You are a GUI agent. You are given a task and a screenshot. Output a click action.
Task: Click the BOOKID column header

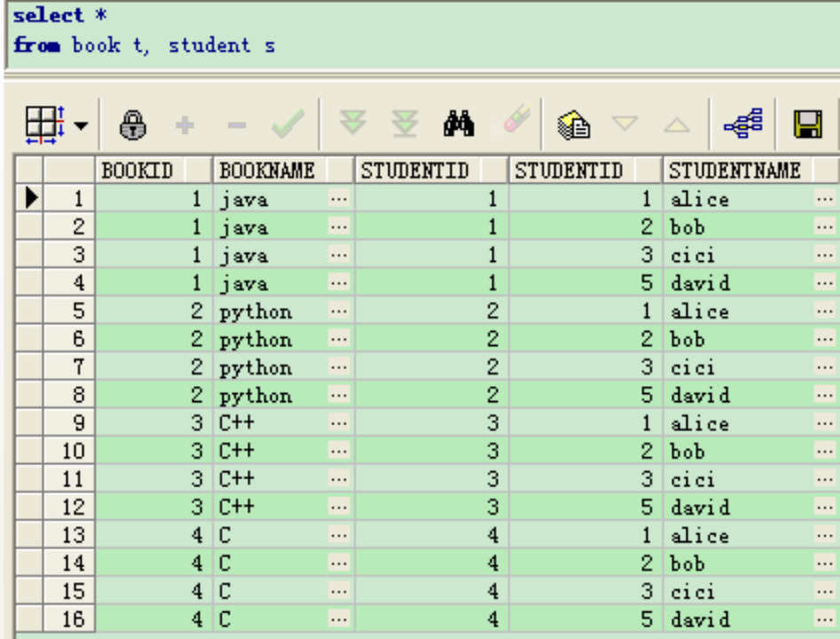tap(153, 170)
